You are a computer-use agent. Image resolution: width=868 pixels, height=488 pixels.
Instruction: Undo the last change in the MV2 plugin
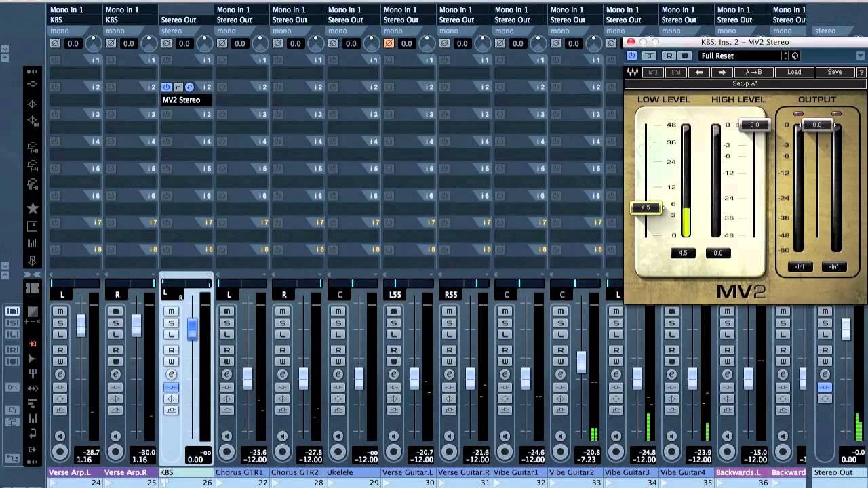coord(653,73)
